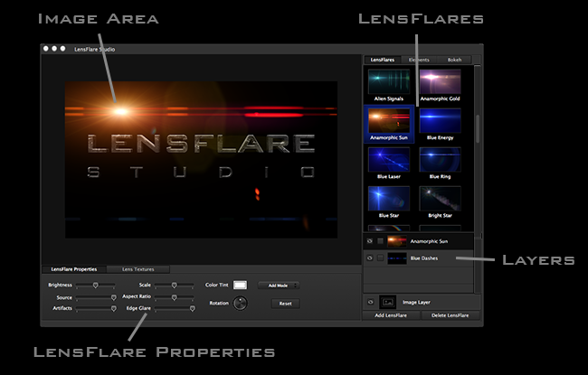
Task: Pick the Blue Star flare preset
Action: pyautogui.click(x=389, y=199)
